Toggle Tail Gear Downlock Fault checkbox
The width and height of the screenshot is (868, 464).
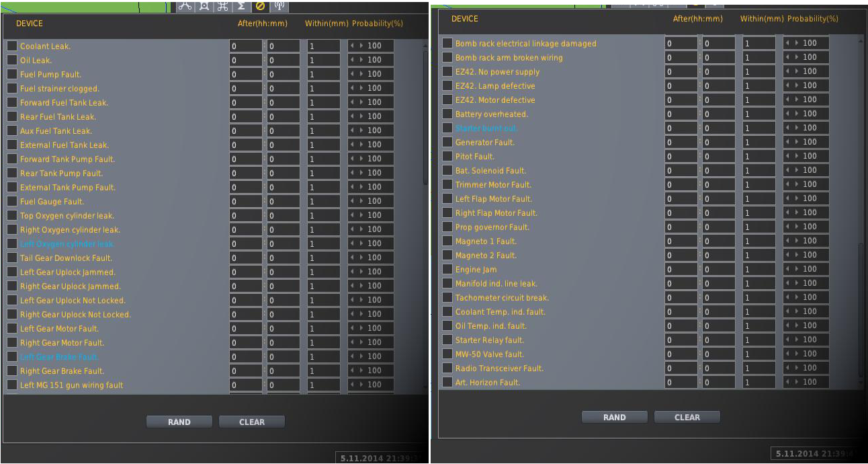[12, 258]
